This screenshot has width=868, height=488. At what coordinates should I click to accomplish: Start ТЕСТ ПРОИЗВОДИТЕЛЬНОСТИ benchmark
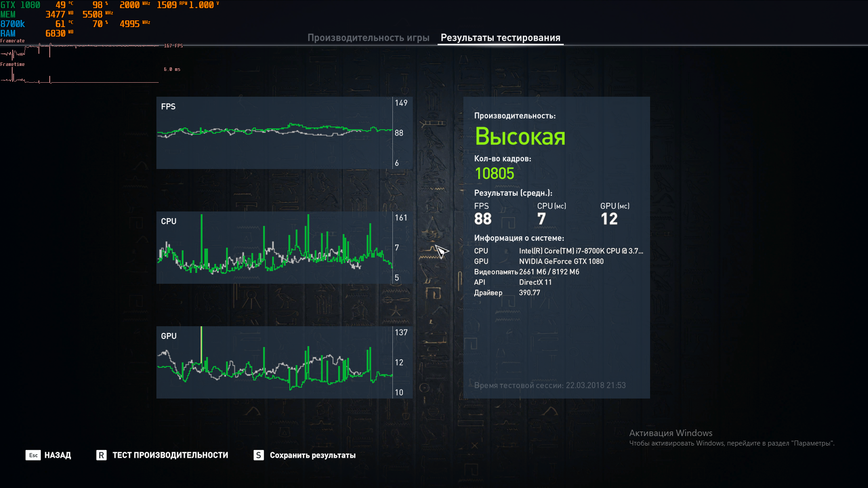coord(170,455)
